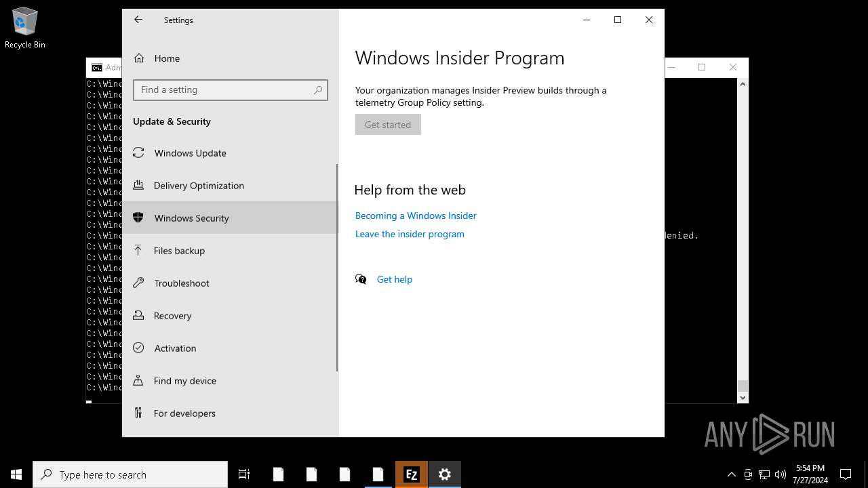
Task: Click the Troubleshoot wrench icon
Action: [x=138, y=283]
